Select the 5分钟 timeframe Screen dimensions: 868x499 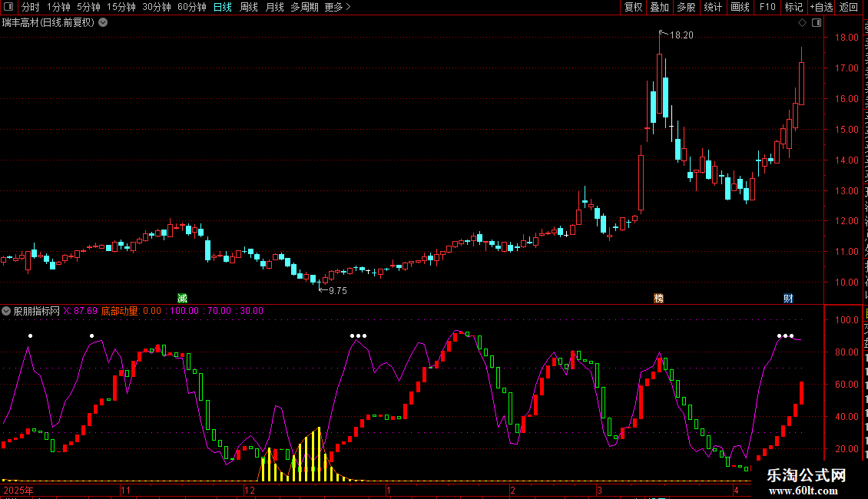click(x=88, y=7)
